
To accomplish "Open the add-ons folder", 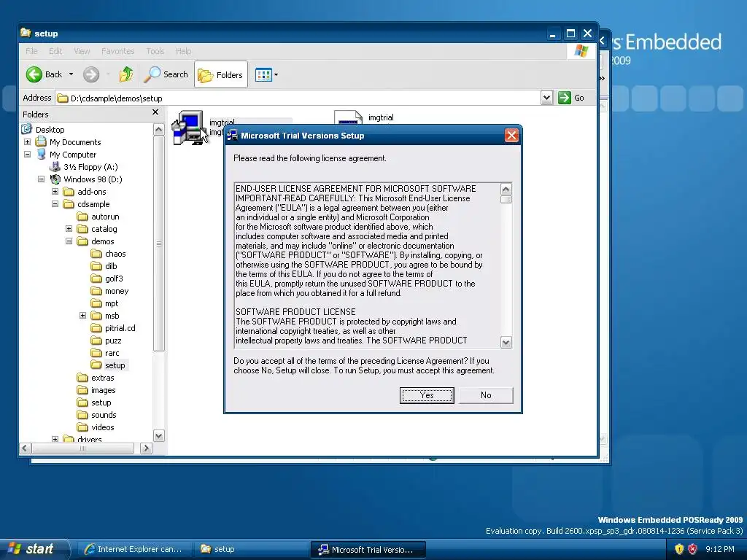I will click(x=92, y=192).
